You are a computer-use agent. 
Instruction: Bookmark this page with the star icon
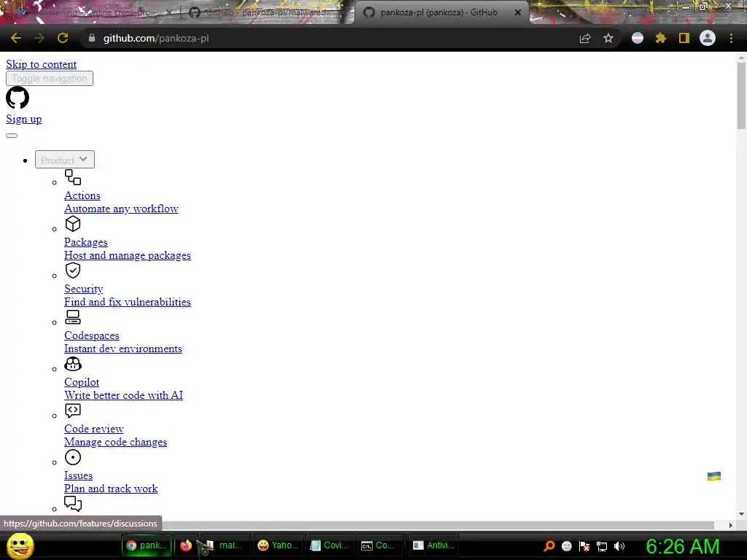608,38
